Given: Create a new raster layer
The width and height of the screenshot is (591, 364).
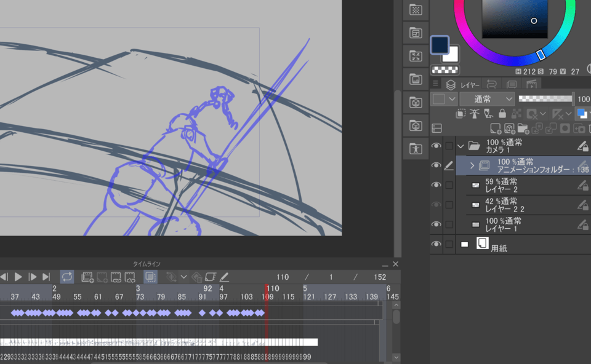Looking at the screenshot, I should (496, 129).
